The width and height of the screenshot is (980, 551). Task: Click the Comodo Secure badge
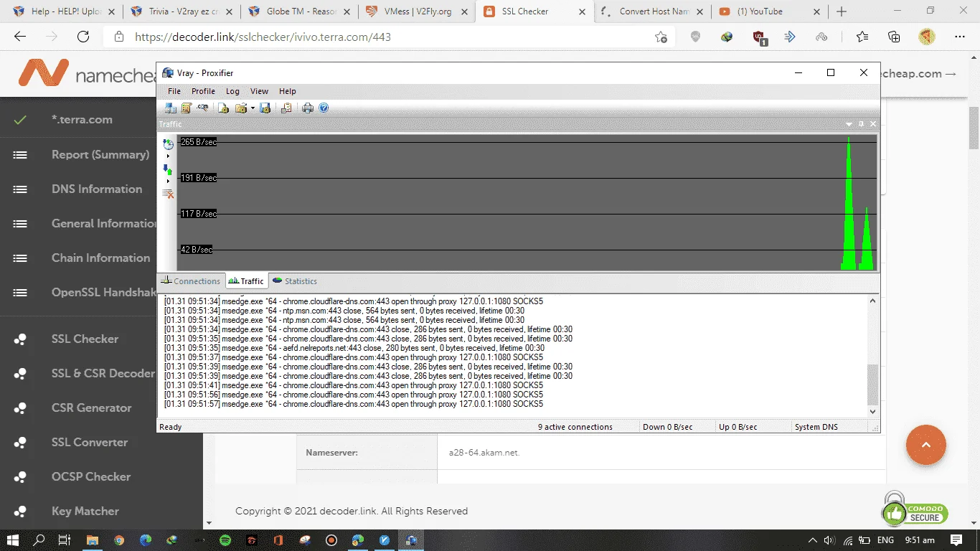tap(915, 509)
